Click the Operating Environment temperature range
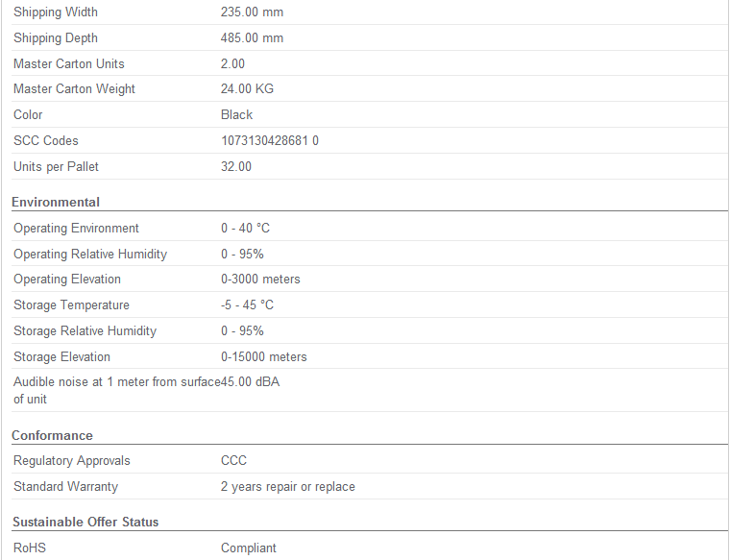Screen dimensions: 730x560 (245, 228)
